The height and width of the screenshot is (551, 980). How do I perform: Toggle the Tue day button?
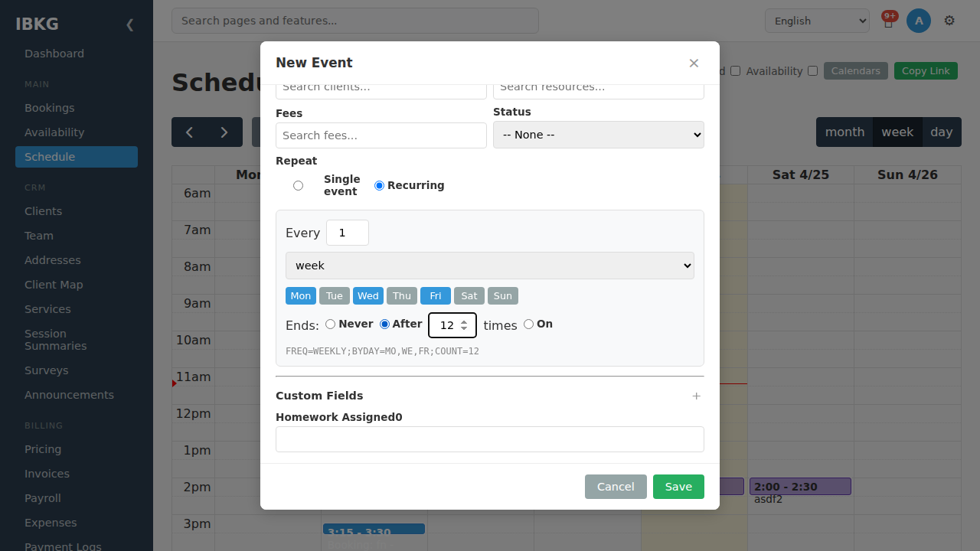335,295
